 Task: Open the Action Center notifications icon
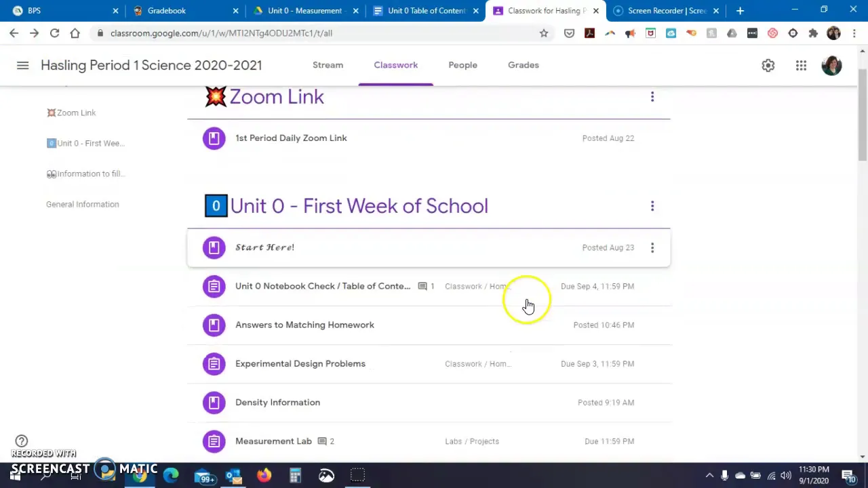point(848,476)
